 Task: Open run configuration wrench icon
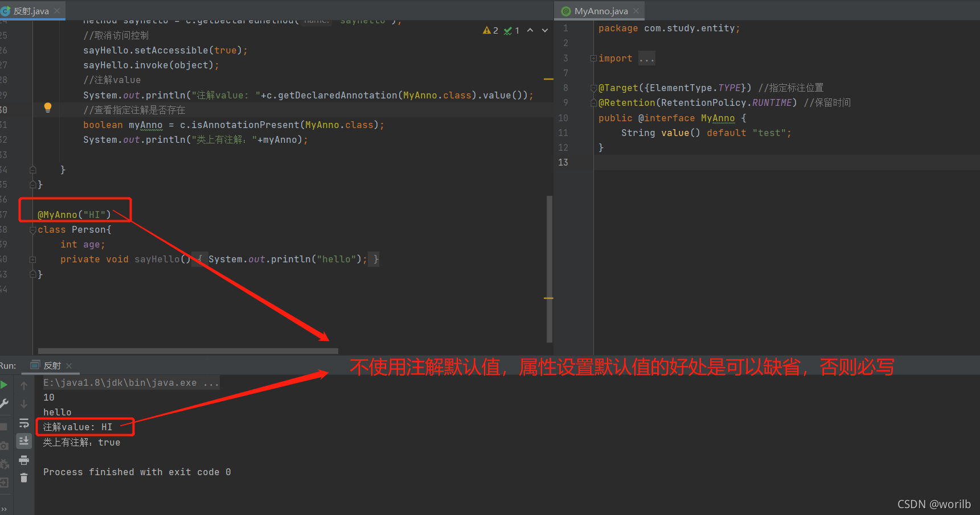click(3, 403)
